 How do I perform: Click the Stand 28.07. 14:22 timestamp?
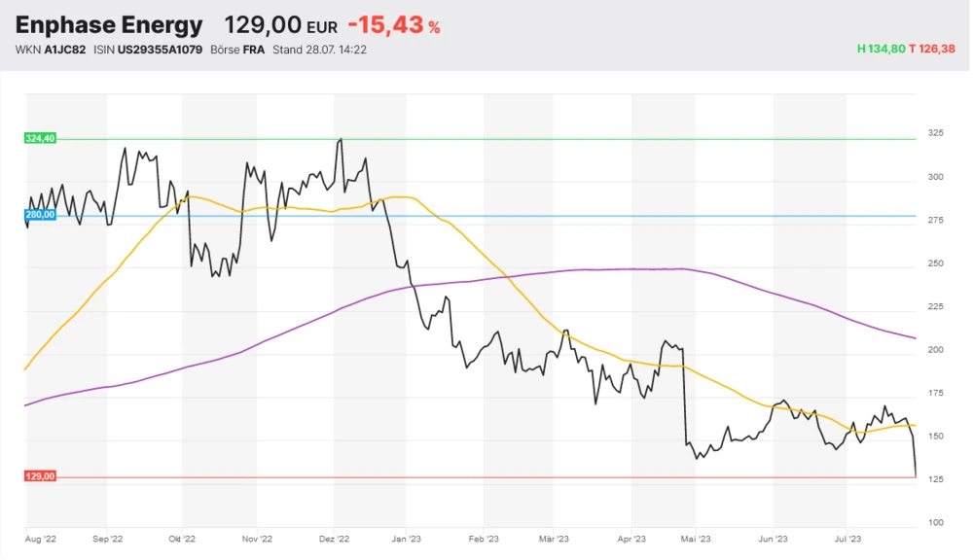[319, 50]
